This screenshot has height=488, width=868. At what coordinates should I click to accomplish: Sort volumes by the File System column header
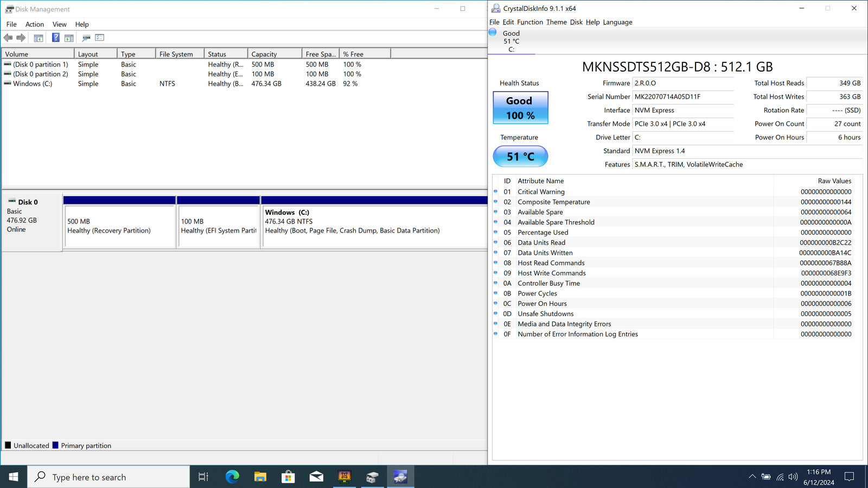point(180,54)
